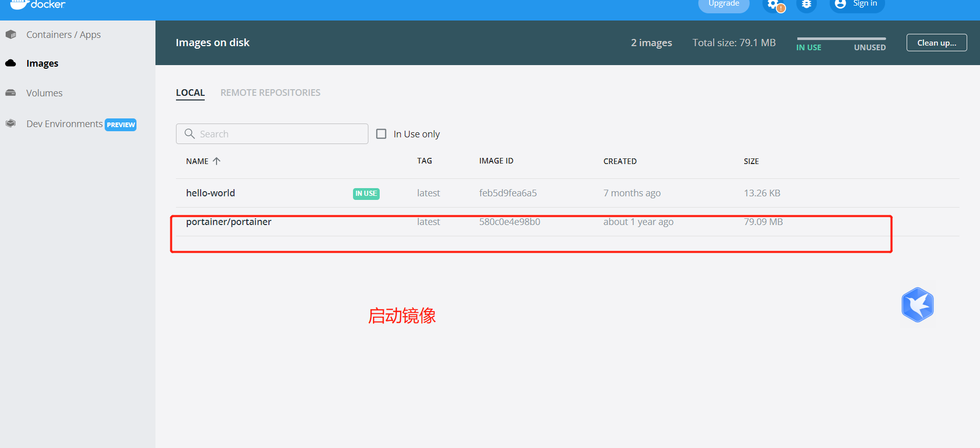Image resolution: width=980 pixels, height=448 pixels.
Task: Click the search magnifier icon
Action: tap(189, 134)
